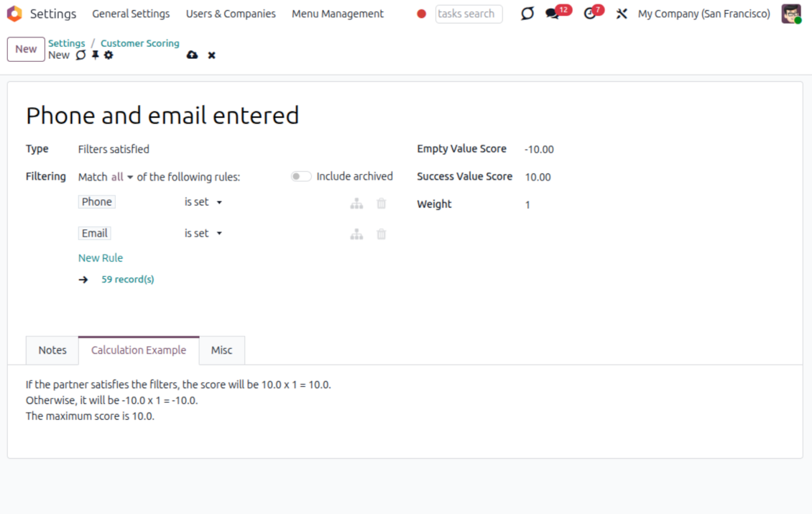
Task: Click the red recording indicator dot
Action: [x=422, y=14]
